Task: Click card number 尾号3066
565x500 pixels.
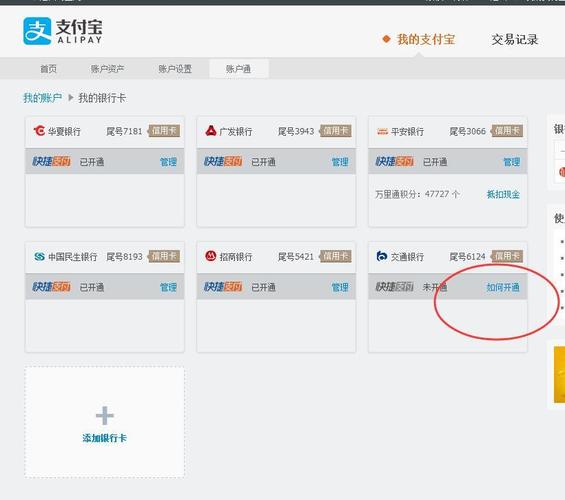Action: click(467, 131)
